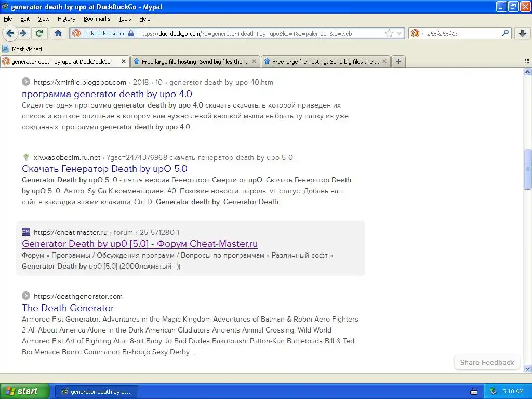The height and width of the screenshot is (399, 532).
Task: Open the search engine selector dropdown
Action: pos(417,33)
